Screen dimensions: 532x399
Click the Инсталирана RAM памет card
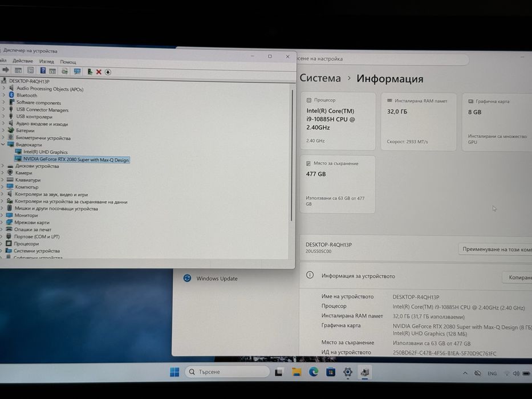[x=419, y=122]
